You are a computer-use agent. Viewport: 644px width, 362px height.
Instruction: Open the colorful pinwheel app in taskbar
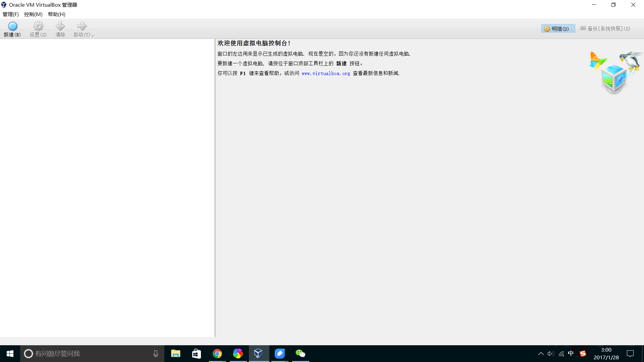238,354
